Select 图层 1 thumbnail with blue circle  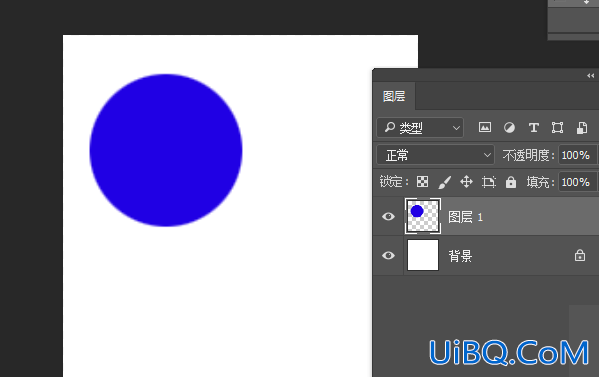(x=423, y=216)
